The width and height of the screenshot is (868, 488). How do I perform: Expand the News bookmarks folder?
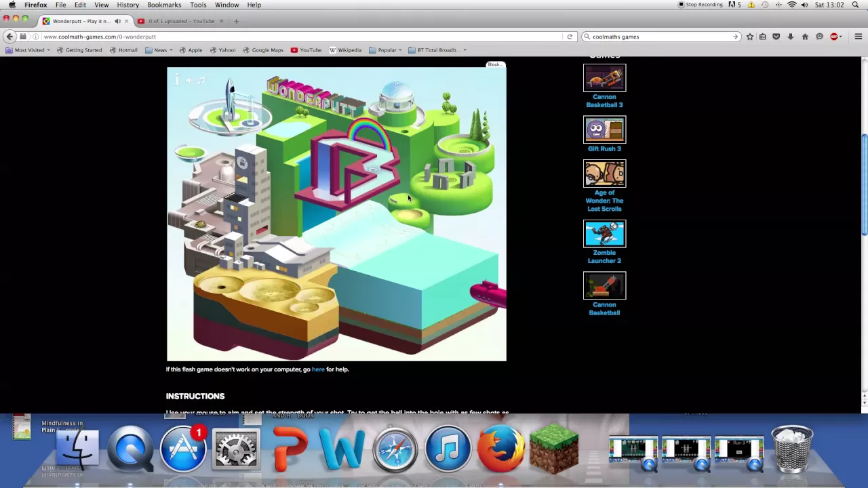coord(159,50)
